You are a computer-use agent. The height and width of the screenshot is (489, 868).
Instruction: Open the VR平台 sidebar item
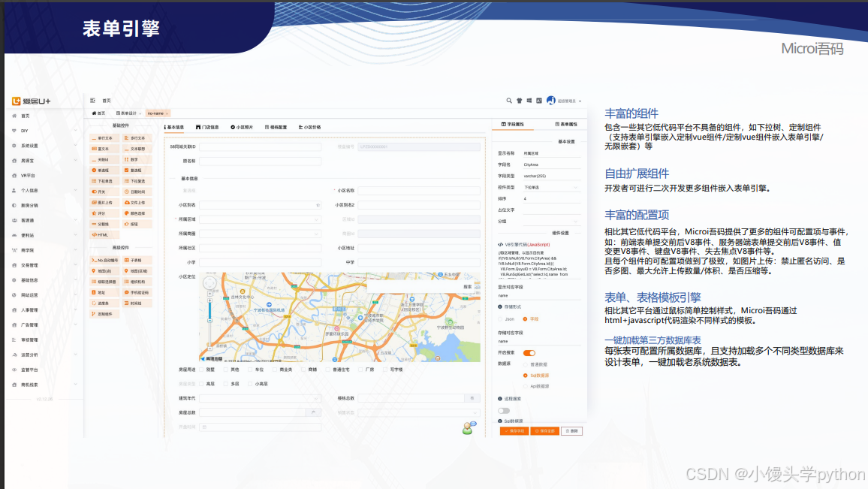(x=44, y=176)
